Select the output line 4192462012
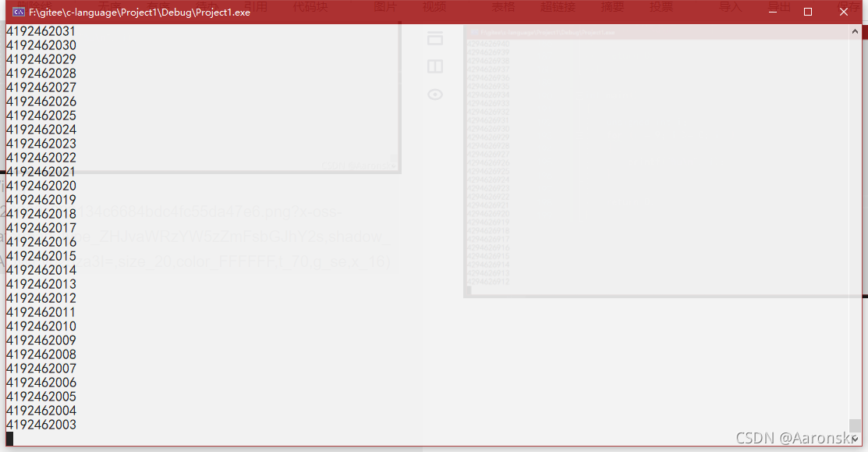The width and height of the screenshot is (868, 452). point(41,298)
